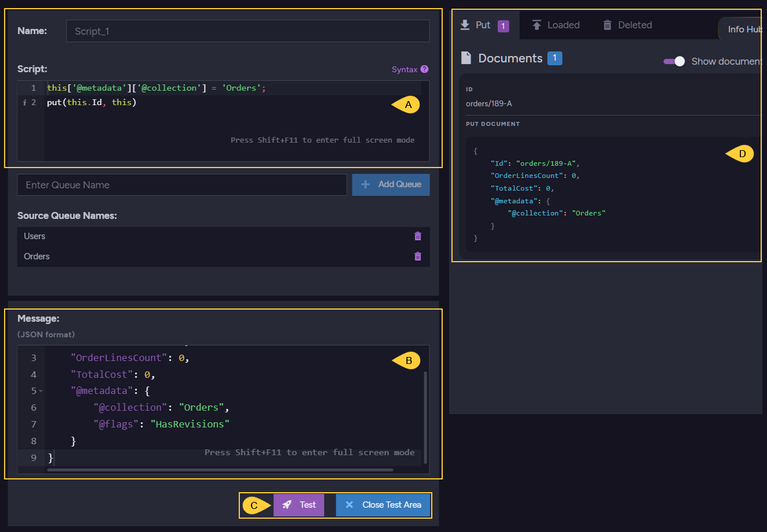Click the "TotalCost": 0 message line

(x=113, y=374)
